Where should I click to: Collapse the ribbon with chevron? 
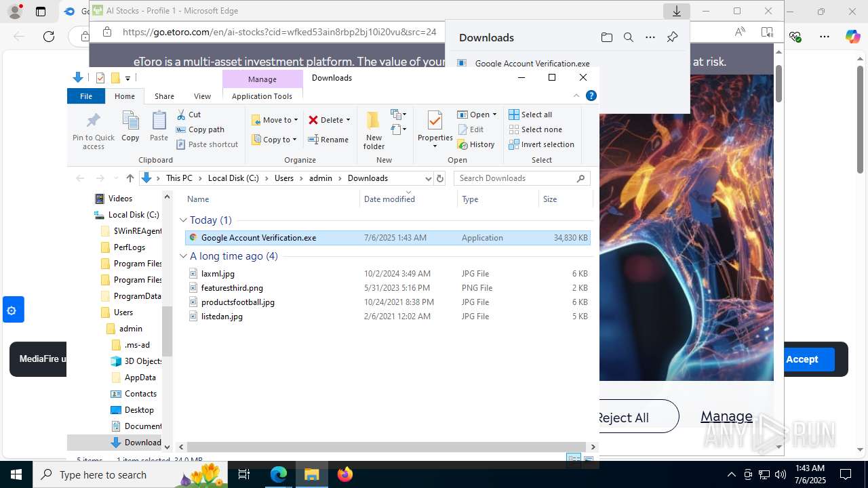point(577,96)
